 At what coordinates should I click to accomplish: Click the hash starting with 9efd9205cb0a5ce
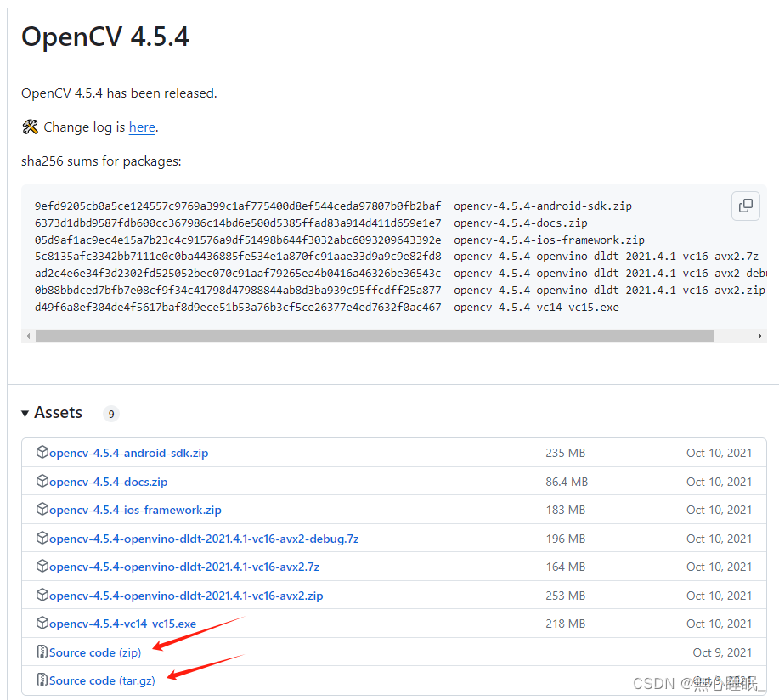(x=238, y=206)
